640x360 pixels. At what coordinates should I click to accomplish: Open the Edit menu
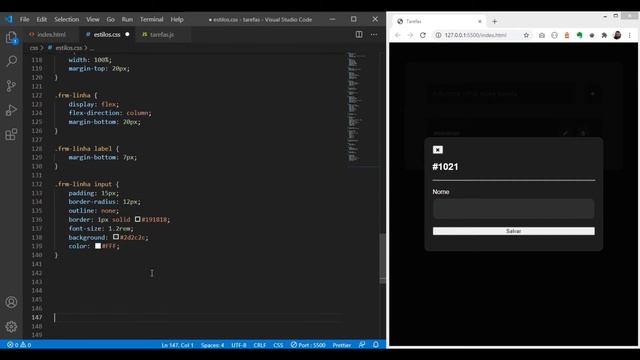42,19
